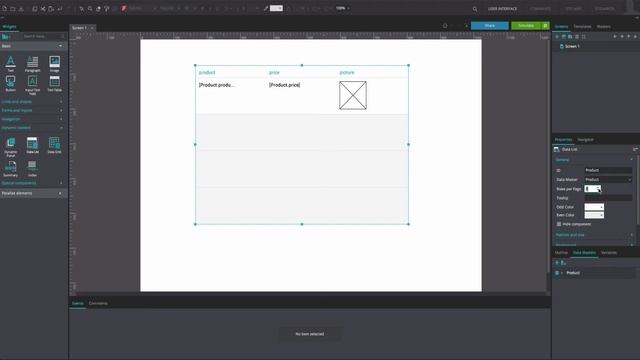This screenshot has width=640, height=360.
Task: Click the image placeholder in the data list
Action: [353, 96]
